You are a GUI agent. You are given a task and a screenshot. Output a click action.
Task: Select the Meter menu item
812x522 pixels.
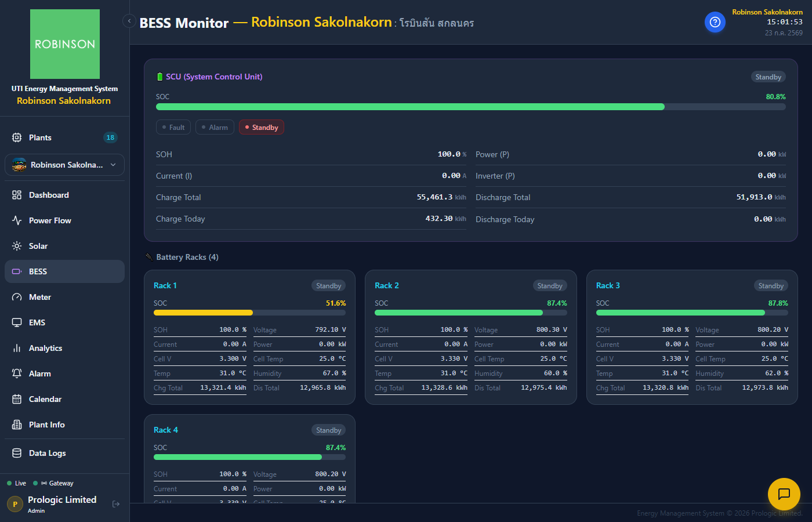pos(64,297)
